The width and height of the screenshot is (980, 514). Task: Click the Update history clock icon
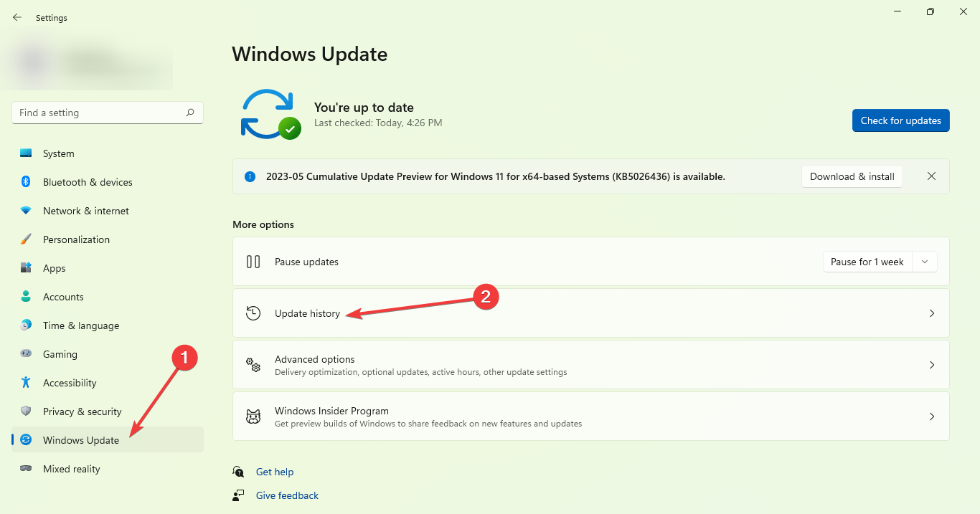[253, 313]
